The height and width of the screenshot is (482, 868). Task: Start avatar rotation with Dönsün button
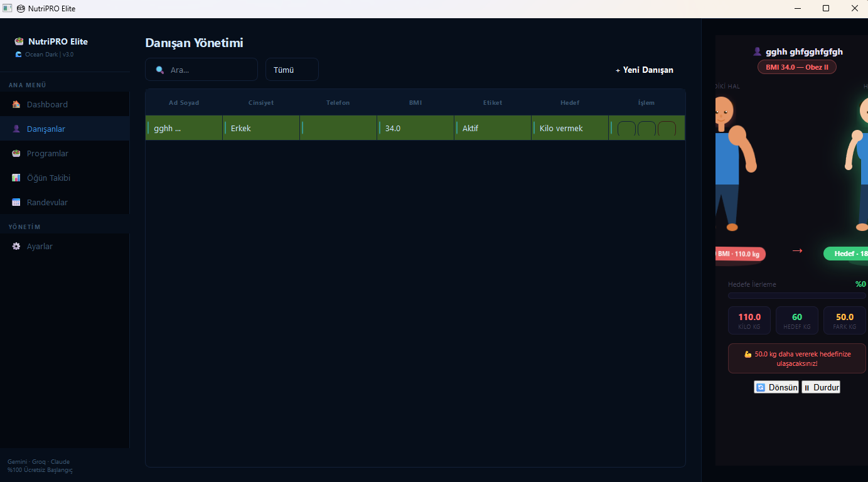(776, 387)
